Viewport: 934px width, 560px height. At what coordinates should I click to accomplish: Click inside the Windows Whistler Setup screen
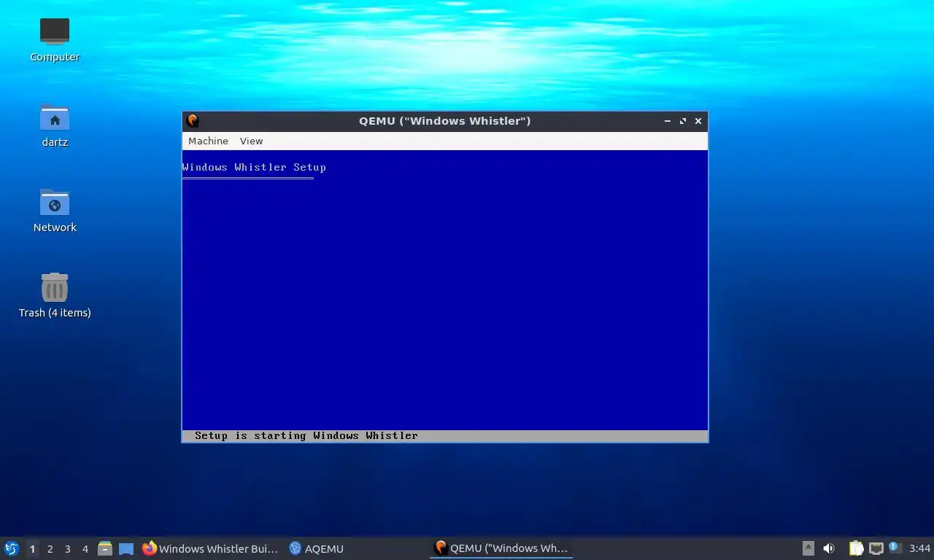point(445,296)
